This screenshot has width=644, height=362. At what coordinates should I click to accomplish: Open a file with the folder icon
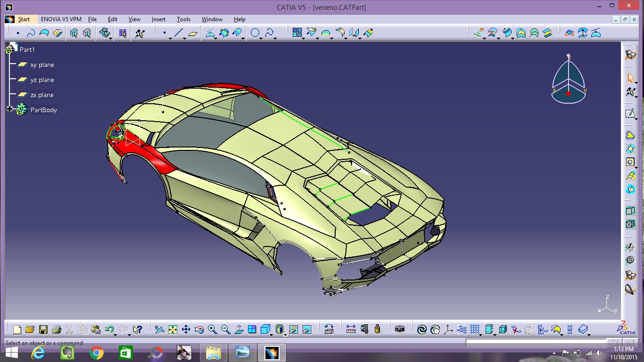coord(30,329)
